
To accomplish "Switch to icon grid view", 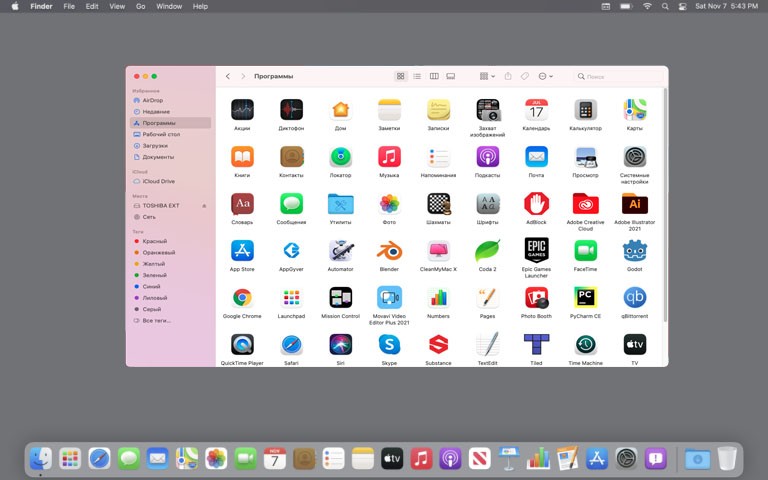I will coord(401,76).
